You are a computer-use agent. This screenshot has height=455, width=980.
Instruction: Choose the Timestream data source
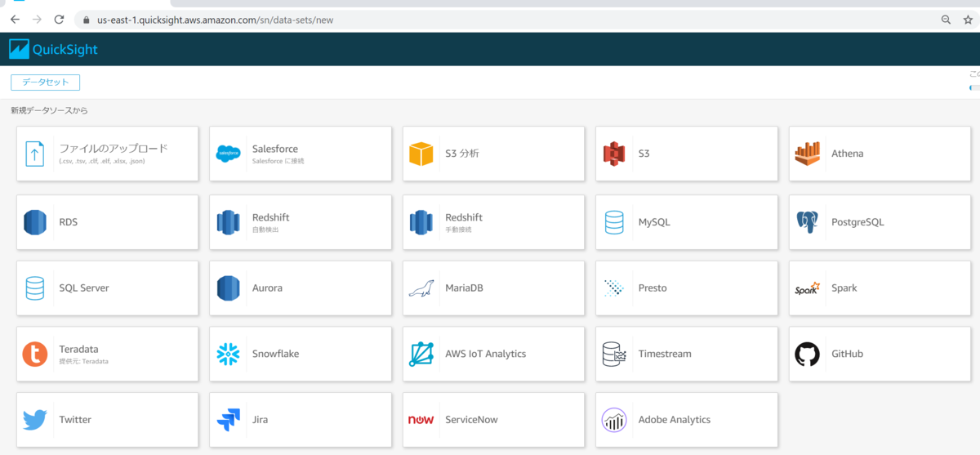(686, 354)
